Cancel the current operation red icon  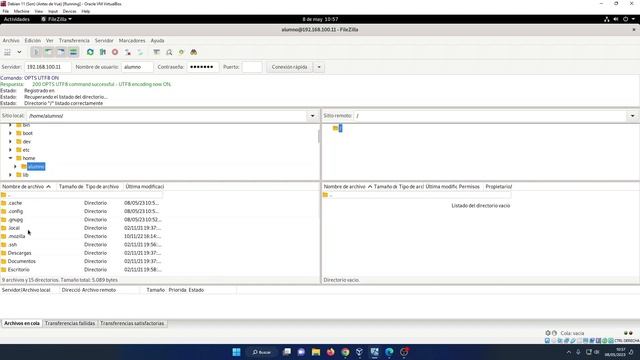pyautogui.click(x=115, y=52)
